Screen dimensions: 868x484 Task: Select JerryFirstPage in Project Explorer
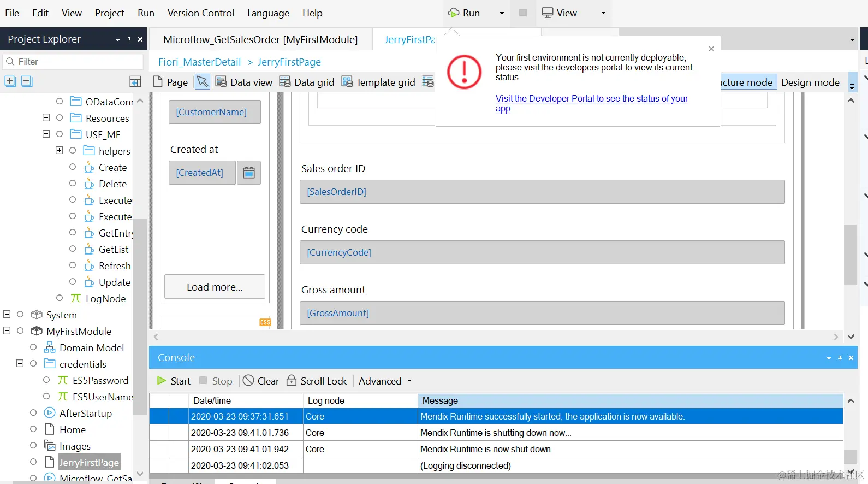coord(88,462)
